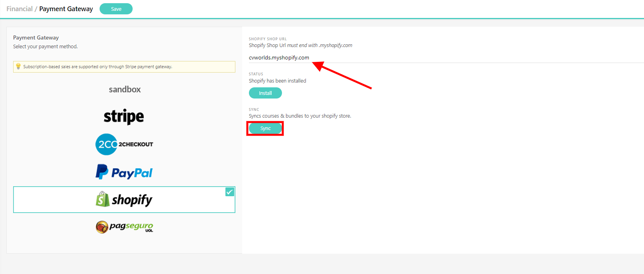Choose the PayPal payment gateway logo
Screen dimensions: 644x274
pyautogui.click(x=124, y=172)
